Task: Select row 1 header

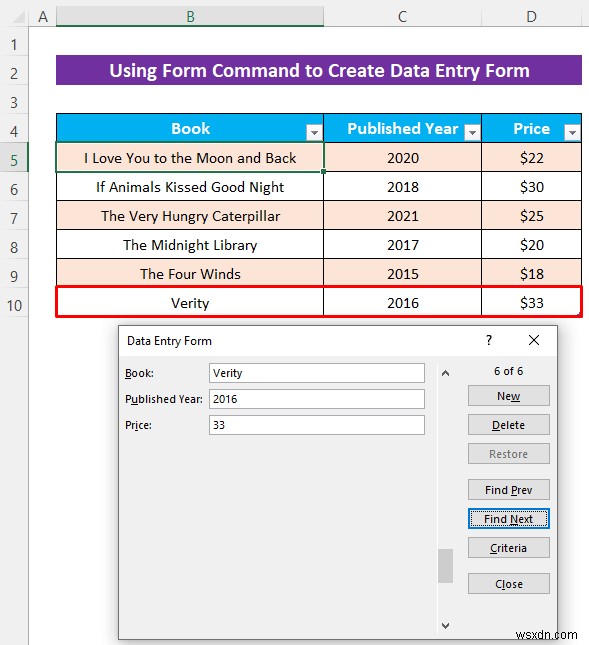Action: click(14, 44)
